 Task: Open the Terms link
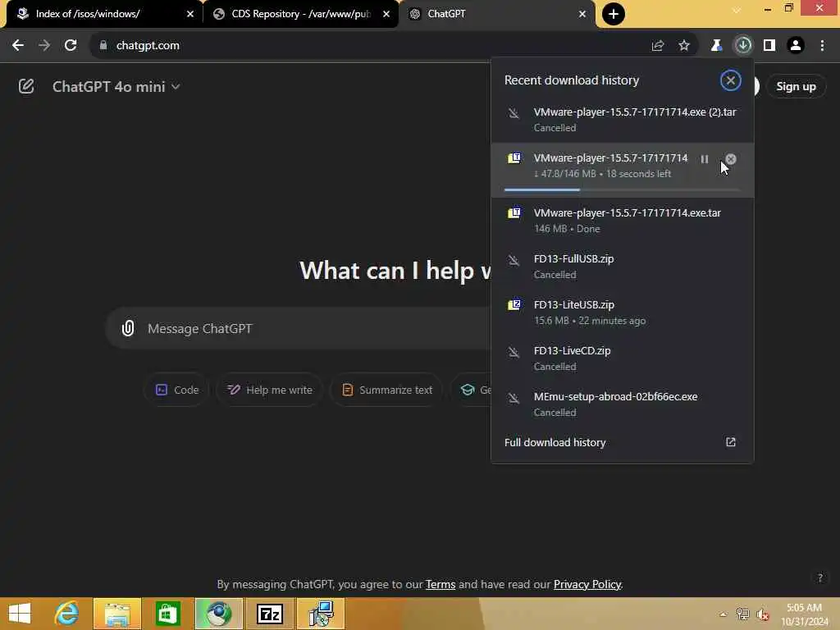pyautogui.click(x=441, y=584)
